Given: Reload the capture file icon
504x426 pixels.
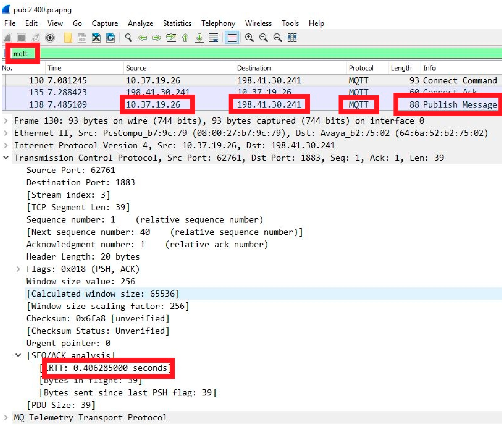Looking at the screenshot, I should (x=111, y=38).
